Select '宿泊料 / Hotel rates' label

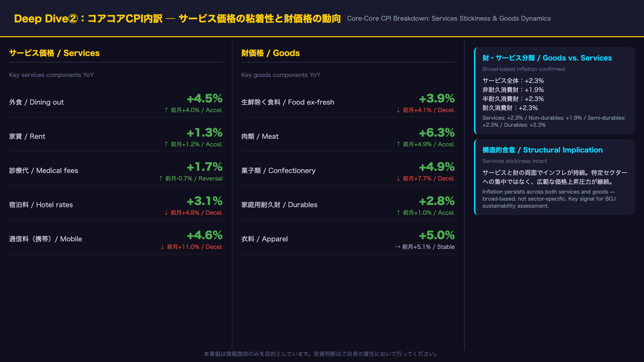(41, 205)
